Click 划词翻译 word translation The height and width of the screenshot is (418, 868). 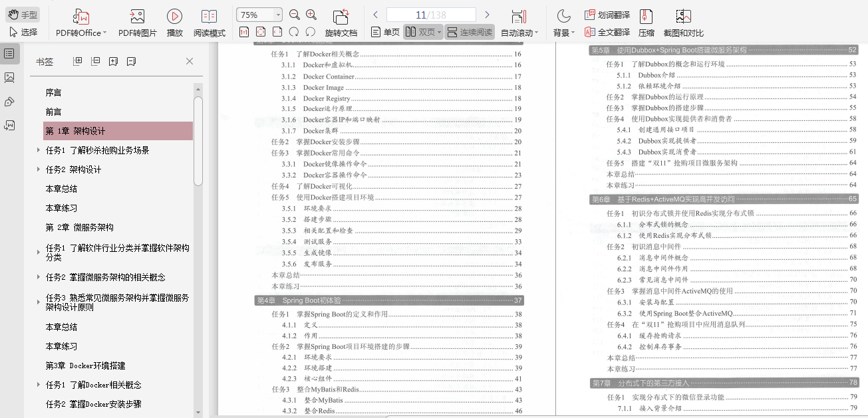tap(607, 15)
